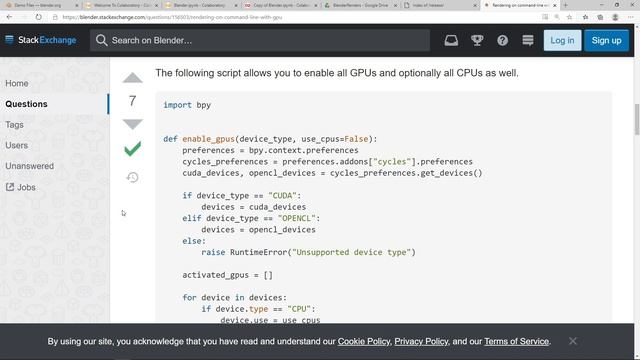Open the Stack Exchange inbox icon
The width and height of the screenshot is (640, 360).
tap(451, 40)
